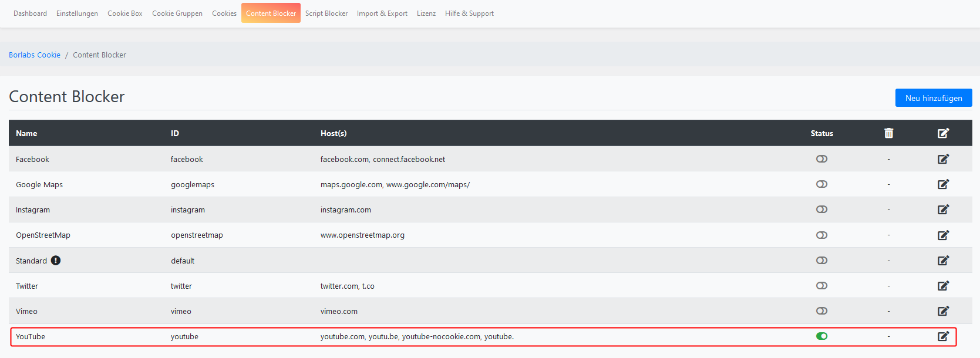Click the www.openstreetmap.org host cell
The width and height of the screenshot is (980, 358).
[362, 235]
